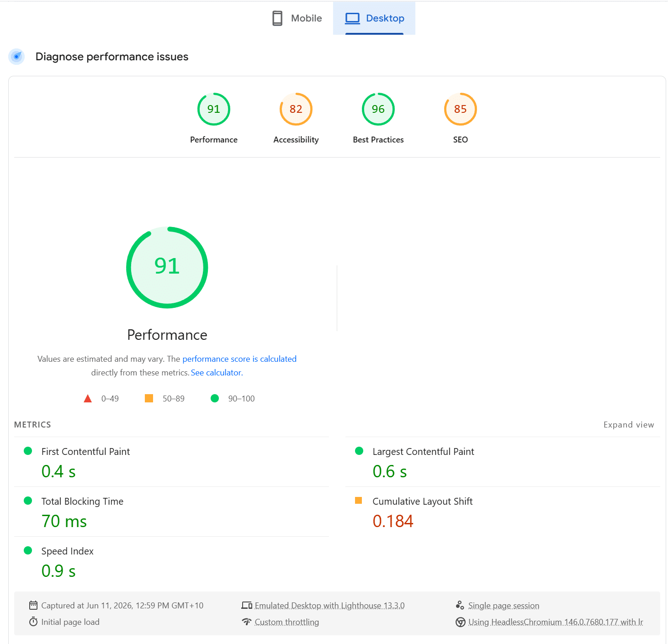Click 'Emulated Desktop with Lighthouse 13.3.0'

(330, 606)
